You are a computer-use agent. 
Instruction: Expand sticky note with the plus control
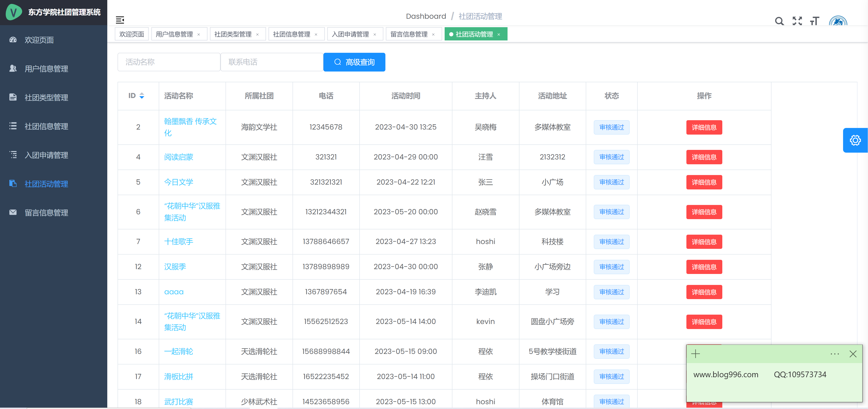[696, 354]
